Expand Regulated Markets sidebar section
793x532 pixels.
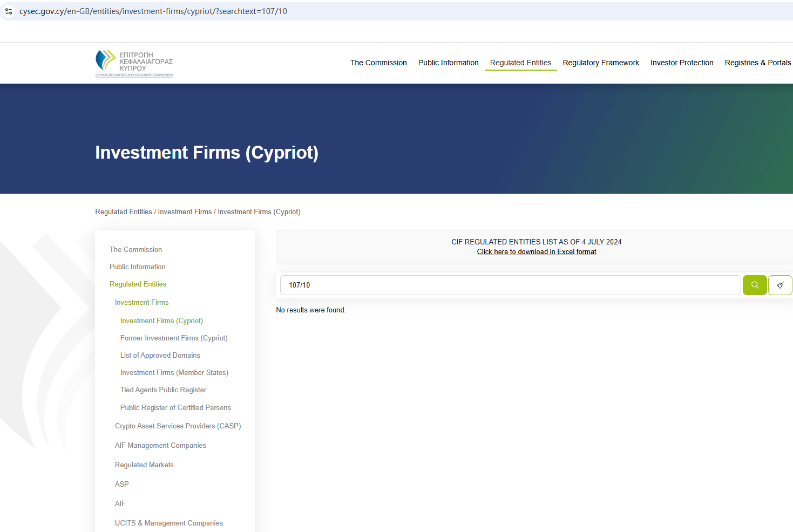click(144, 465)
